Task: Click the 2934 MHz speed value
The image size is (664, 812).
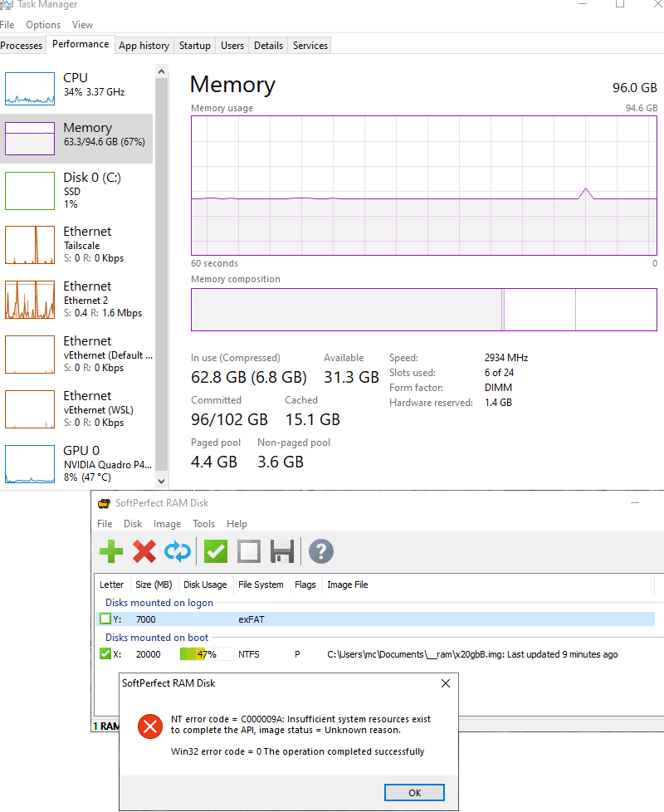Action: 506,358
